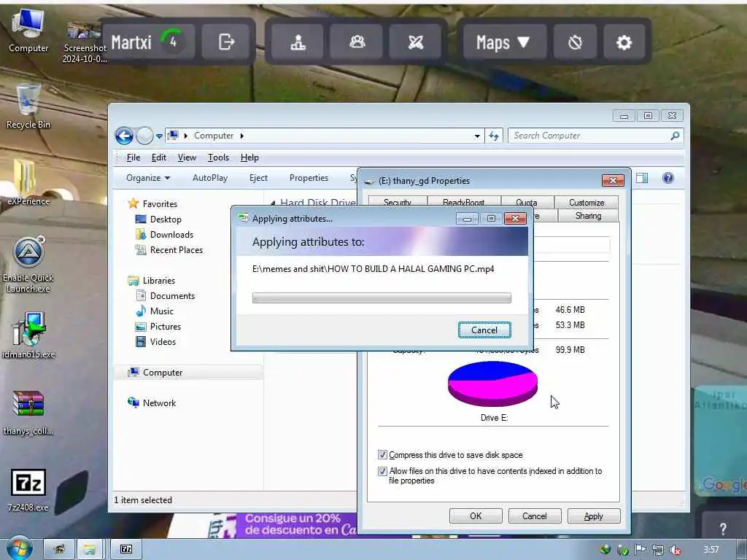Click the crossed-out stopwatch icon in overlay

(x=575, y=42)
